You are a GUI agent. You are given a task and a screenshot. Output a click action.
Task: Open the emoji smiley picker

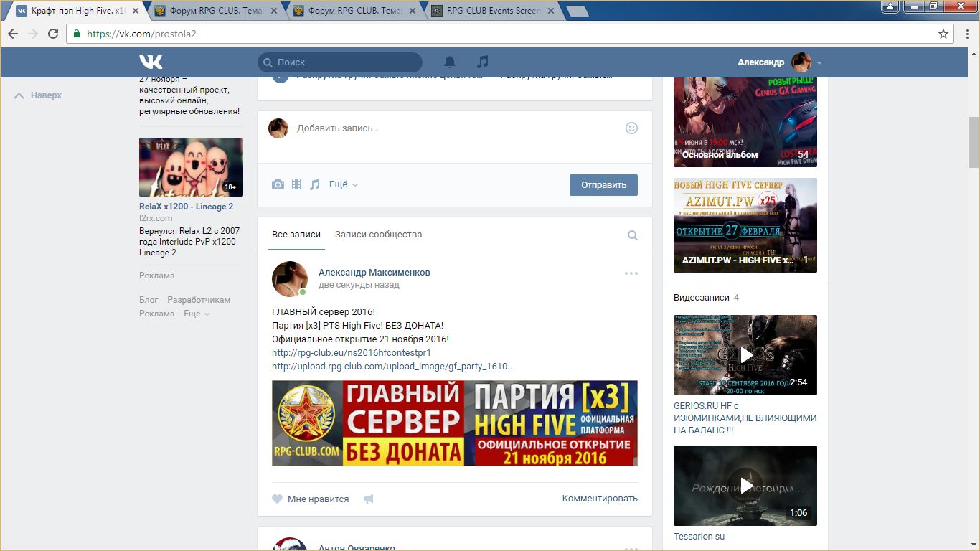(631, 128)
